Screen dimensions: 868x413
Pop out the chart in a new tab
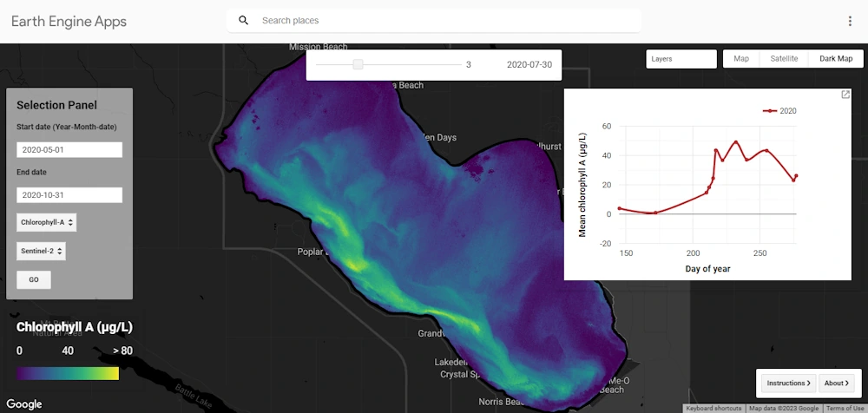click(845, 95)
